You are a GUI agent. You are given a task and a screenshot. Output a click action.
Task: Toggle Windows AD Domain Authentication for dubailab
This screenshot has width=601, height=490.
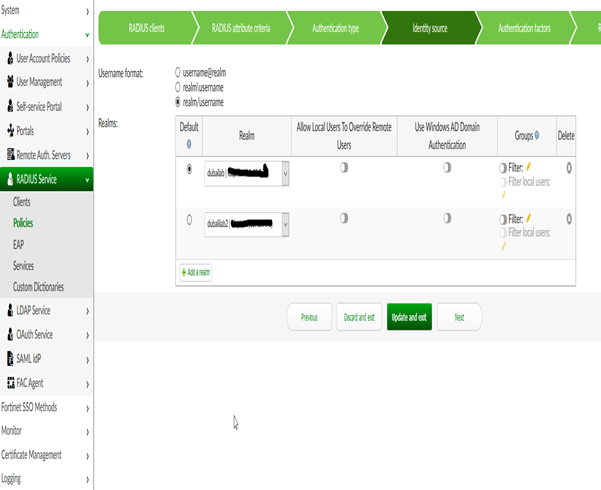(x=447, y=168)
